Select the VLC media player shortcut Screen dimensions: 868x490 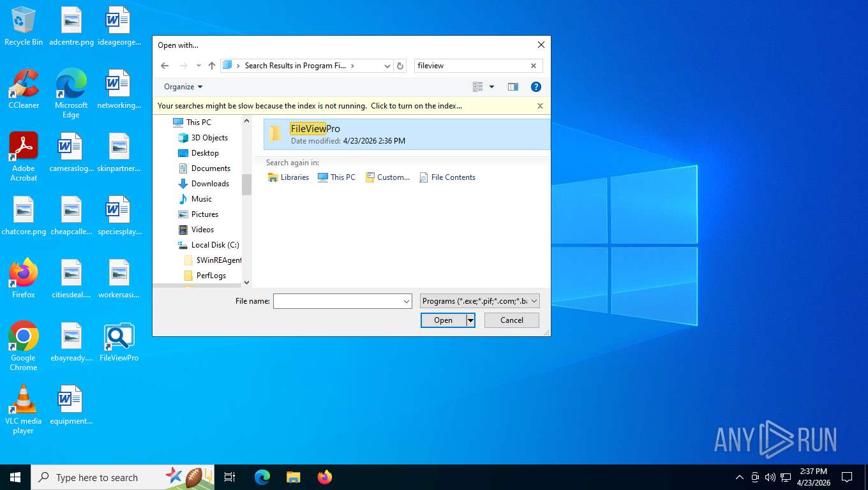[24, 409]
